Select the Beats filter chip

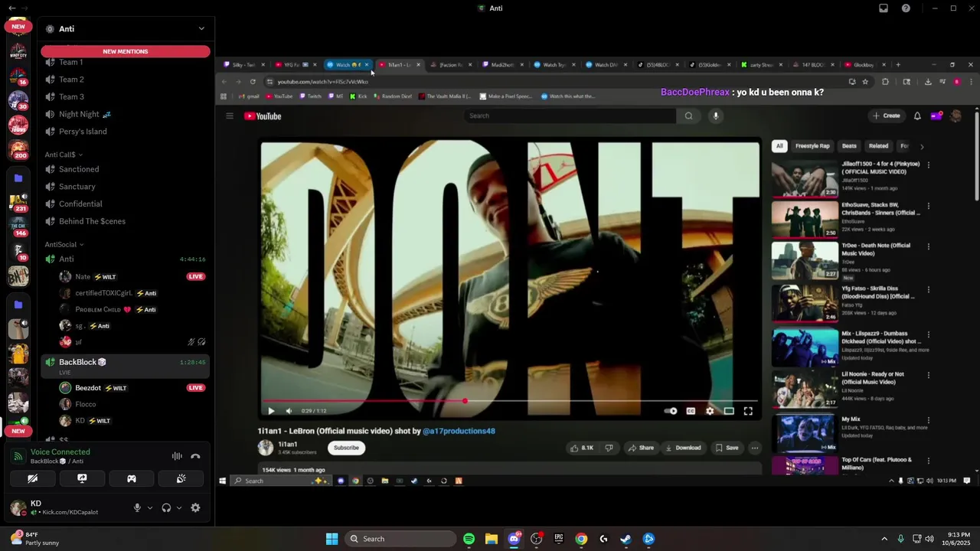[x=849, y=146]
